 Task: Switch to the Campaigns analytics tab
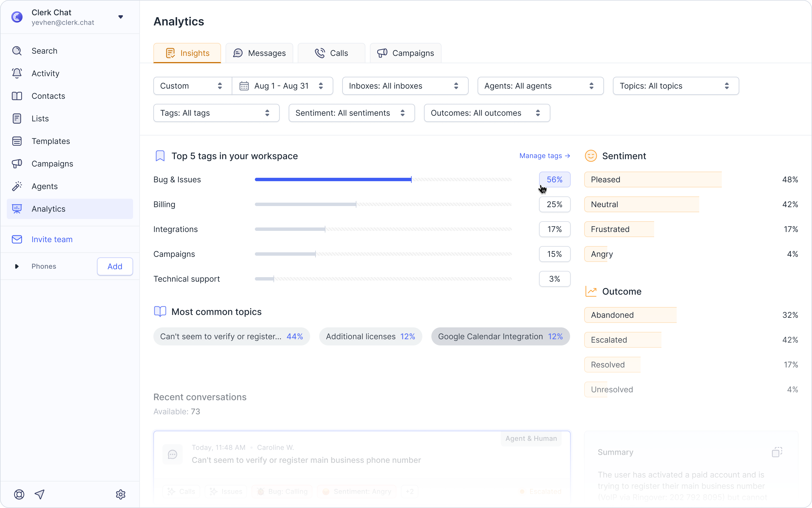tap(406, 53)
